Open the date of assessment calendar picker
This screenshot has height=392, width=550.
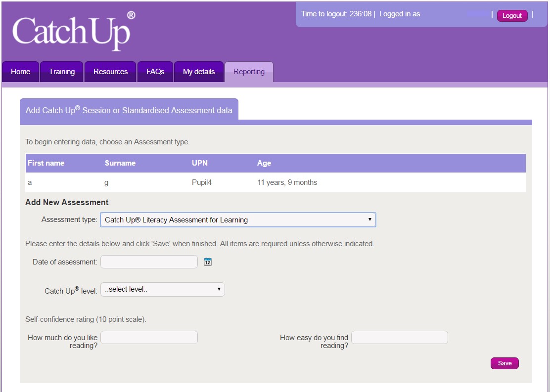click(208, 262)
